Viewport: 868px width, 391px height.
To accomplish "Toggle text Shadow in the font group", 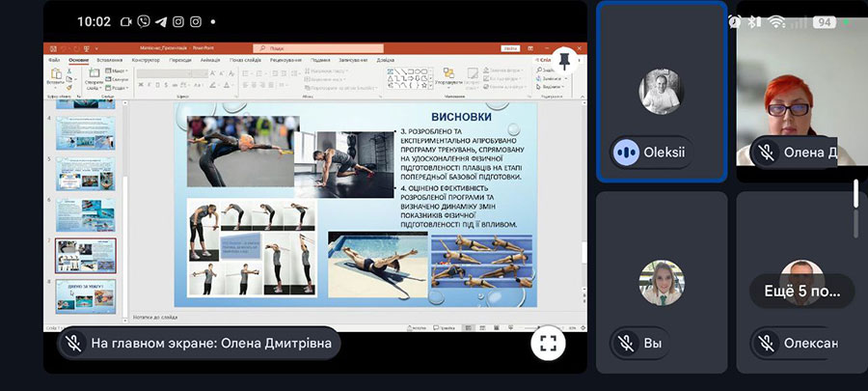I will pos(166,85).
